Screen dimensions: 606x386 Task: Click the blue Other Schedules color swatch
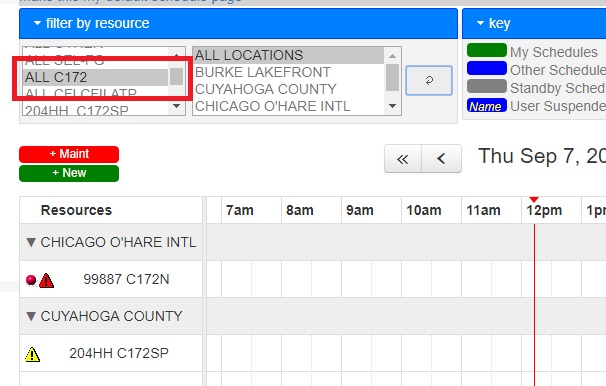coord(487,68)
